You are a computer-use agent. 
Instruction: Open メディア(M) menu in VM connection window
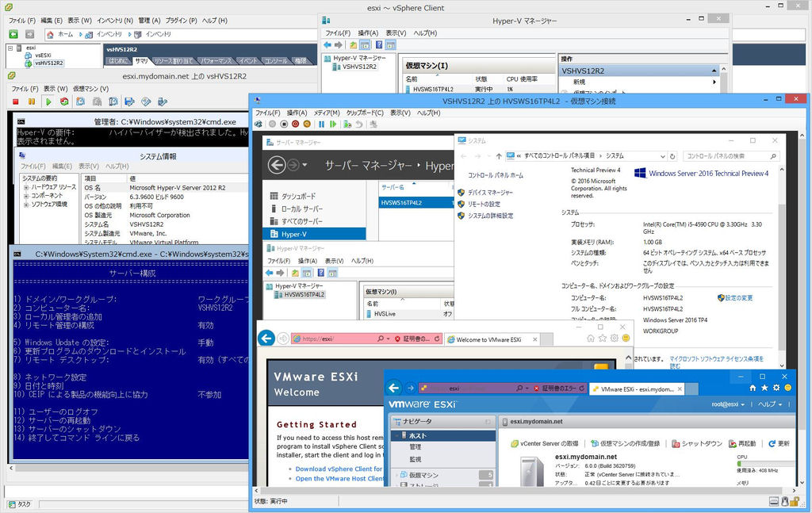pos(326,113)
